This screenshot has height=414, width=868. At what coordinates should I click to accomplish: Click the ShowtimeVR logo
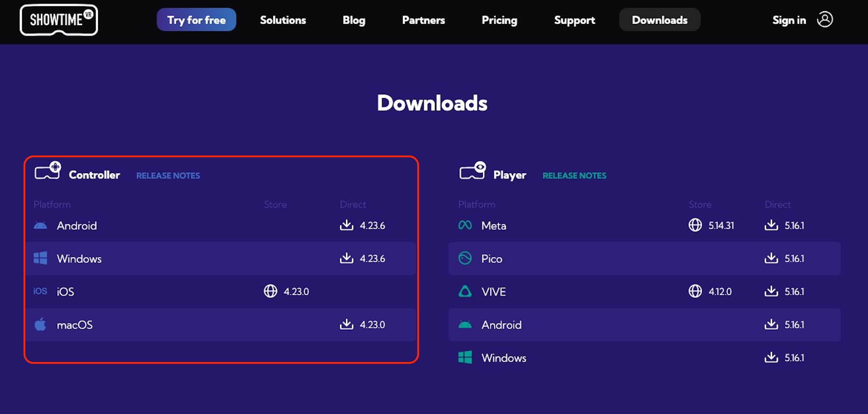(x=59, y=20)
